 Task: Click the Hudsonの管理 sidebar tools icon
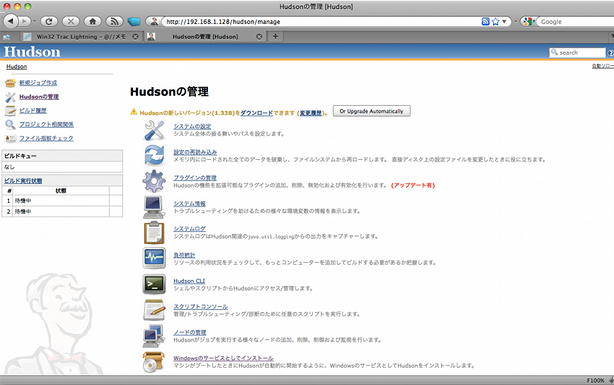click(x=10, y=97)
